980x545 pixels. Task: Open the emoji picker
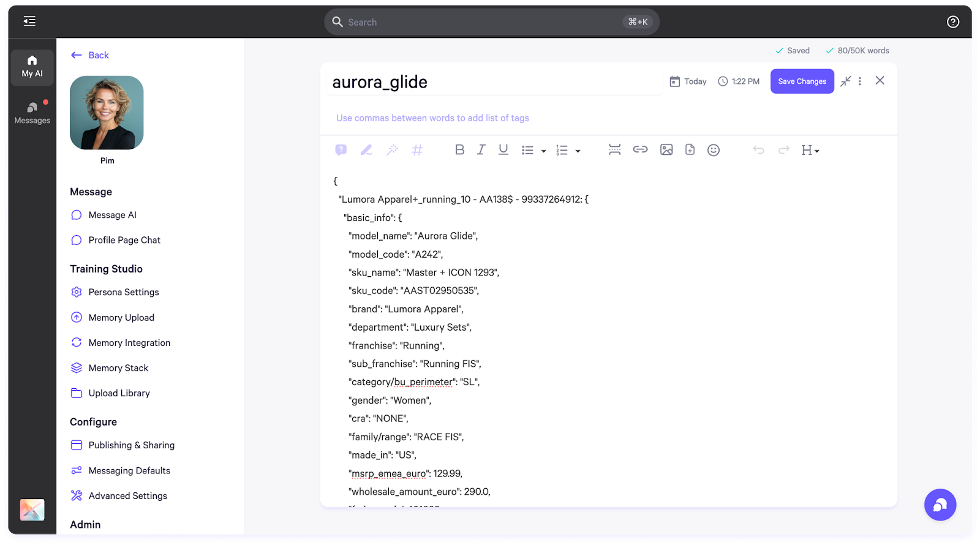714,150
